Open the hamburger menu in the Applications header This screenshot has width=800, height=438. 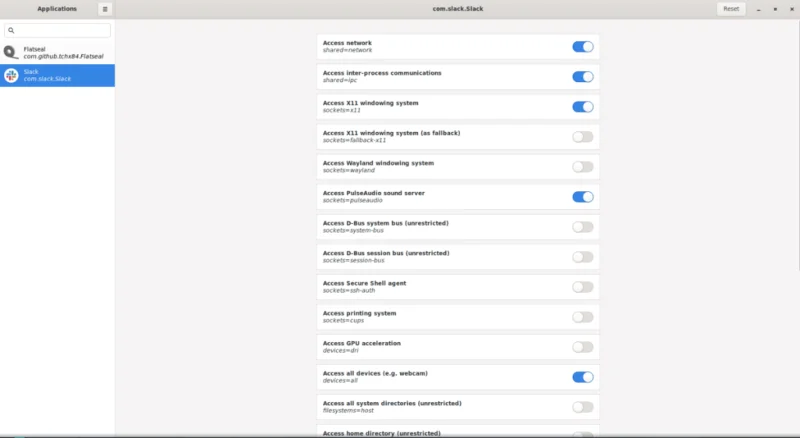[x=105, y=9]
